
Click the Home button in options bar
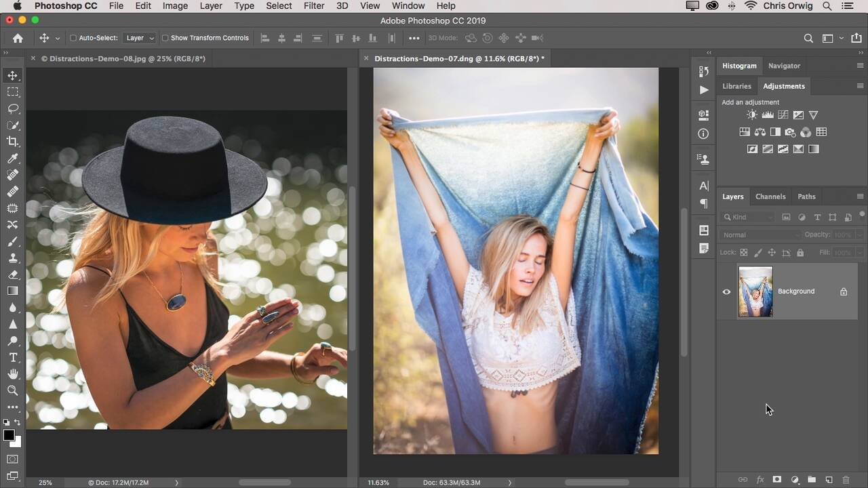click(18, 38)
